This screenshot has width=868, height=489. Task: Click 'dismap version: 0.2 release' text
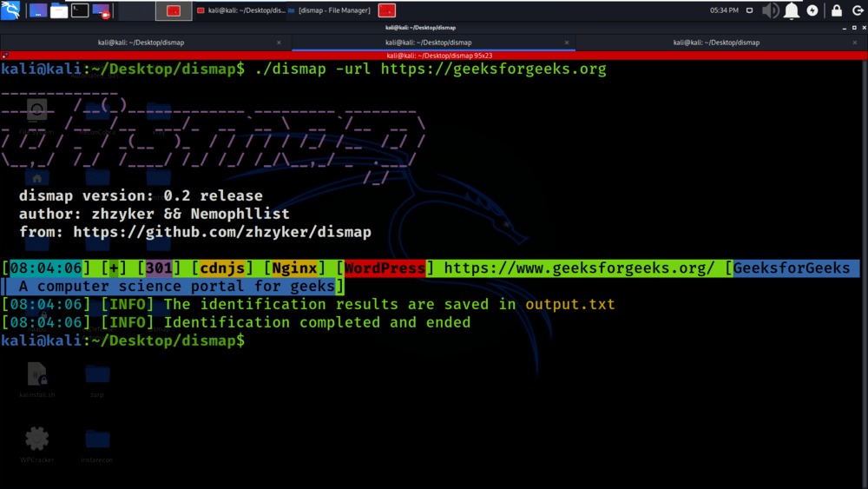(x=141, y=196)
